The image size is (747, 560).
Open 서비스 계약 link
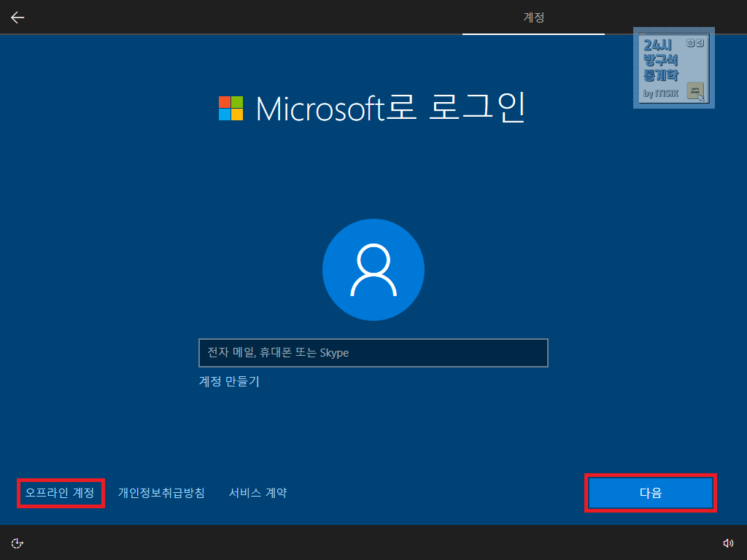258,493
